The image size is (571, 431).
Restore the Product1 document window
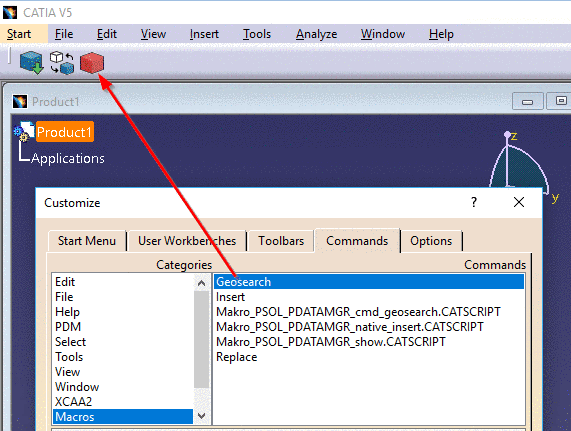point(560,101)
